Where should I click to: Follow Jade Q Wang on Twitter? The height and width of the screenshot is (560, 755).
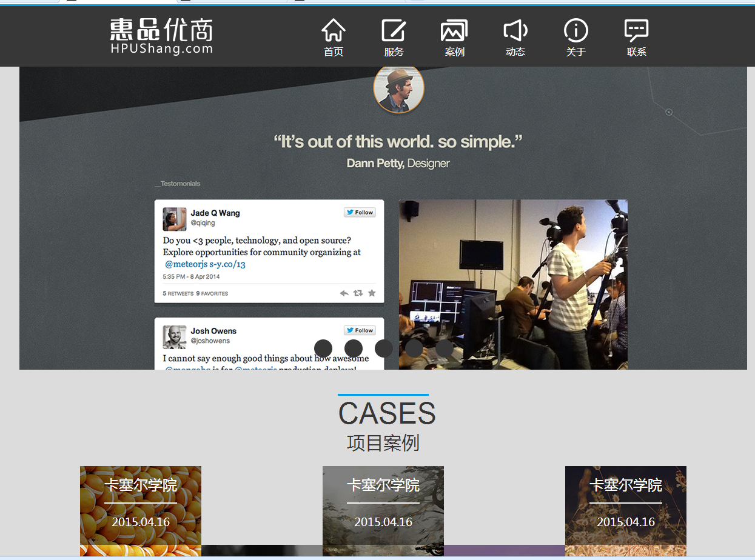coord(360,213)
